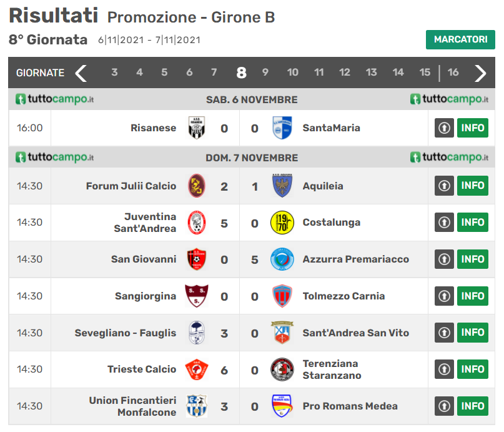The image size is (504, 432).
Task: Open INFO for Trieste Calcio match
Action: tap(473, 369)
